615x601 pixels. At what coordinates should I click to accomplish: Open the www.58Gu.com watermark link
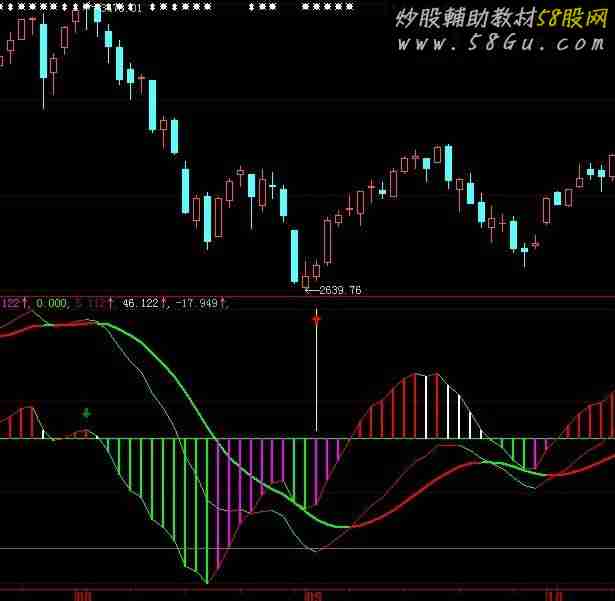(x=501, y=44)
